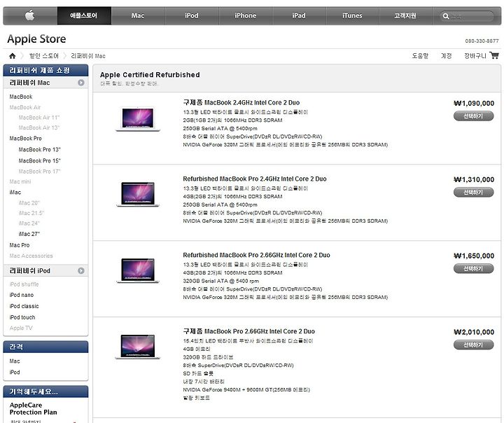Open the 고객지원 support tab

point(405,15)
